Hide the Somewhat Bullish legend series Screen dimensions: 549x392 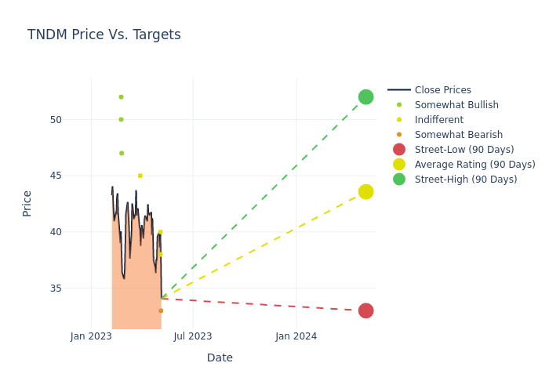[456, 105]
